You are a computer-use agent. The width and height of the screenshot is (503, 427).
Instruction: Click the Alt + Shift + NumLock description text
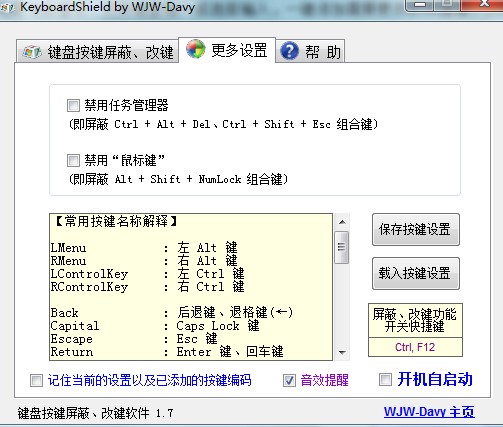[x=178, y=179]
